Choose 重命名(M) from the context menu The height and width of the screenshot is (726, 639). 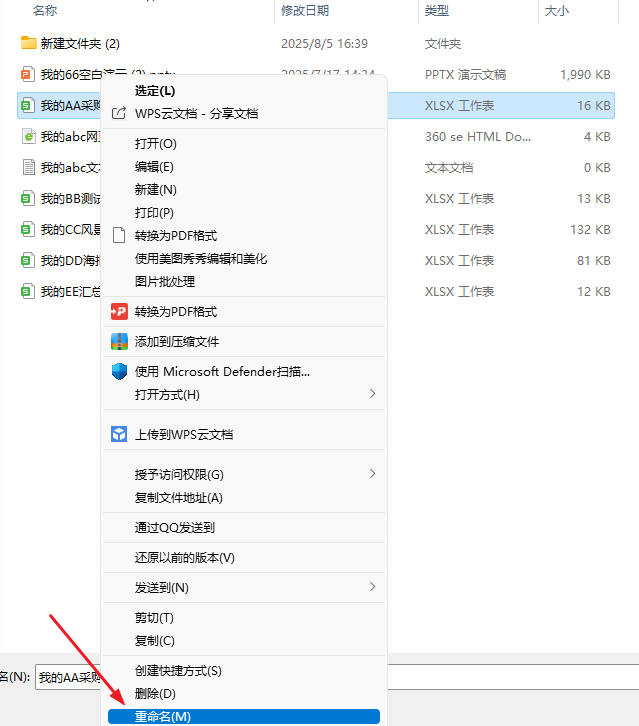(244, 716)
